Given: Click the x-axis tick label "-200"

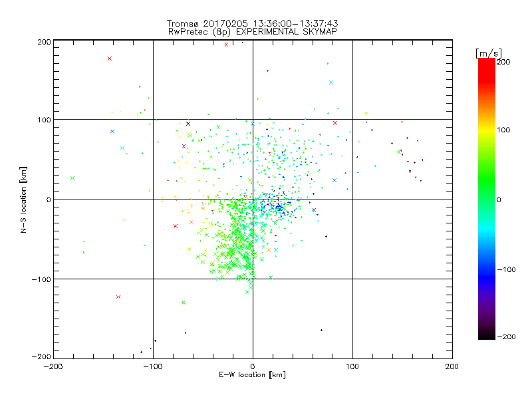Looking at the screenshot, I should click(x=53, y=366).
